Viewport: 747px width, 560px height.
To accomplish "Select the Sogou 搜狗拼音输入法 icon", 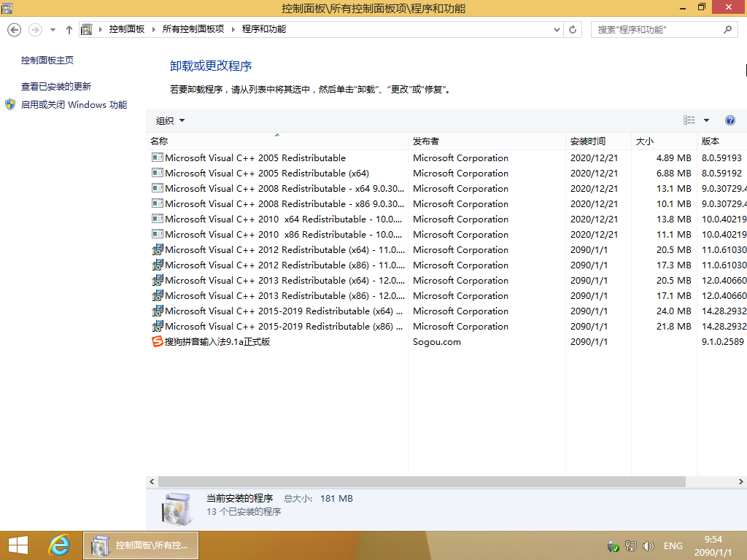I will coord(158,341).
